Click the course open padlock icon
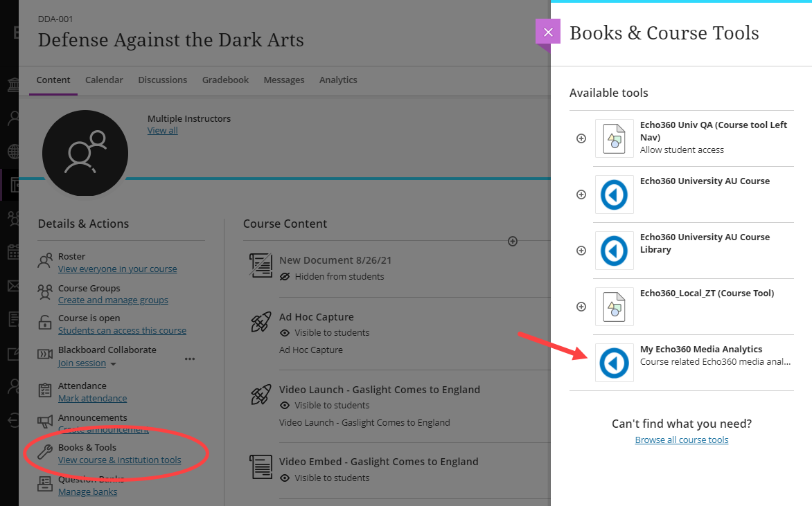 45,323
